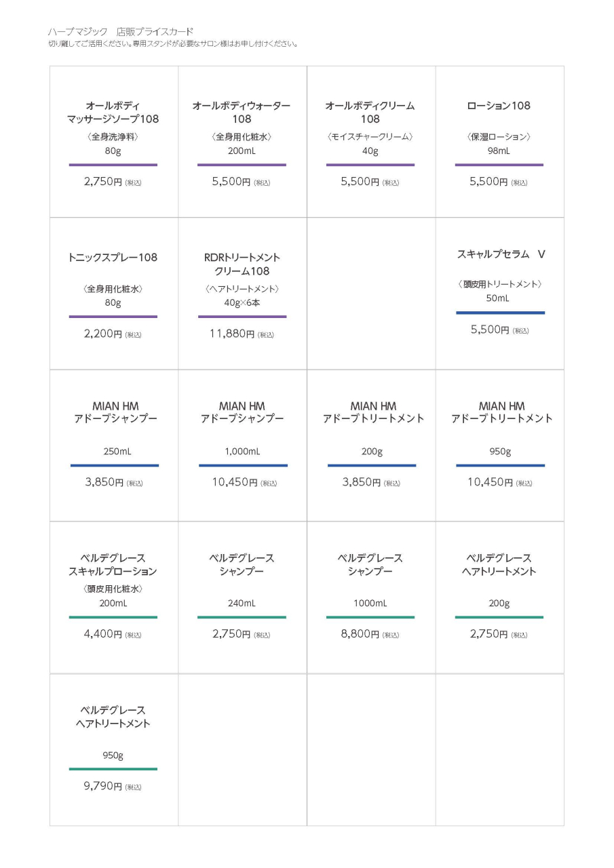Click the blue bar under スキャルプセラム V
This screenshot has height=868, width=614.
(x=500, y=313)
